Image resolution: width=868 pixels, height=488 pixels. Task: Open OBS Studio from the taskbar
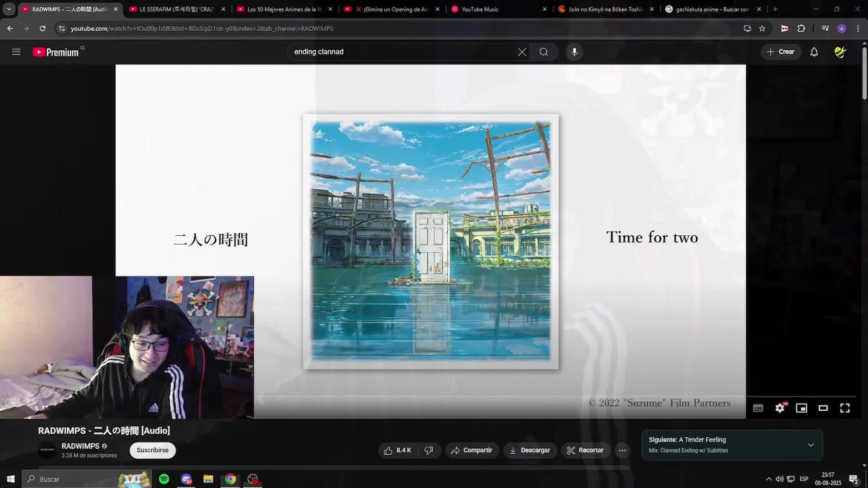pyautogui.click(x=253, y=479)
